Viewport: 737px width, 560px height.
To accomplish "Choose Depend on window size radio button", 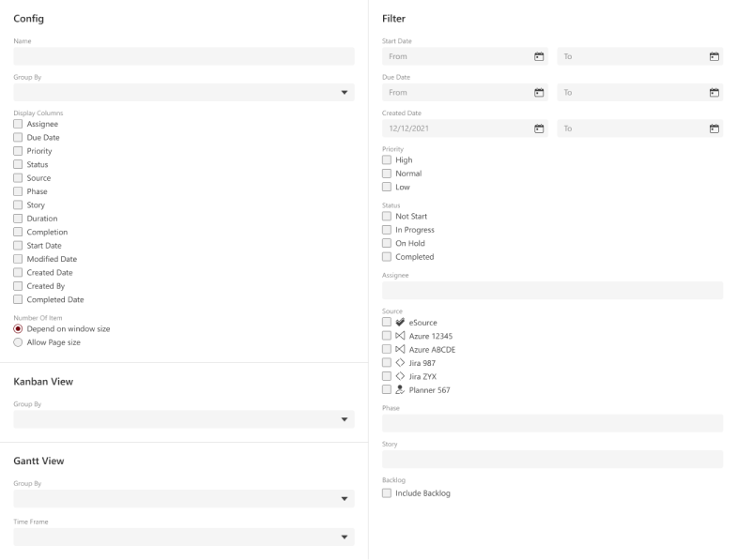I will [x=18, y=329].
